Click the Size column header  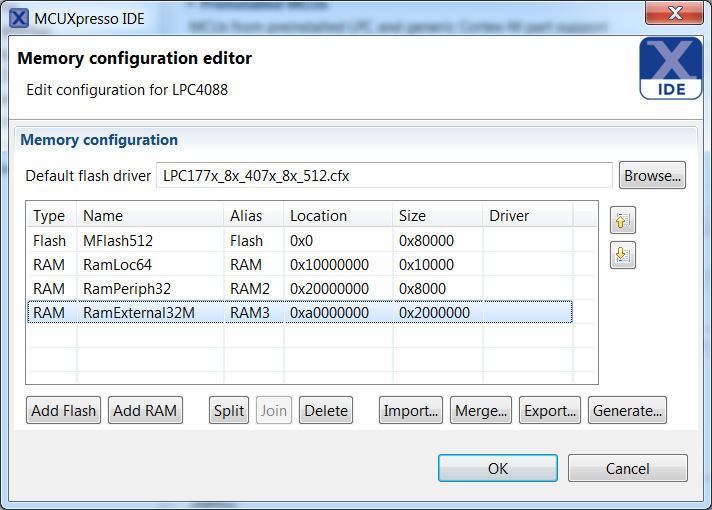438,215
